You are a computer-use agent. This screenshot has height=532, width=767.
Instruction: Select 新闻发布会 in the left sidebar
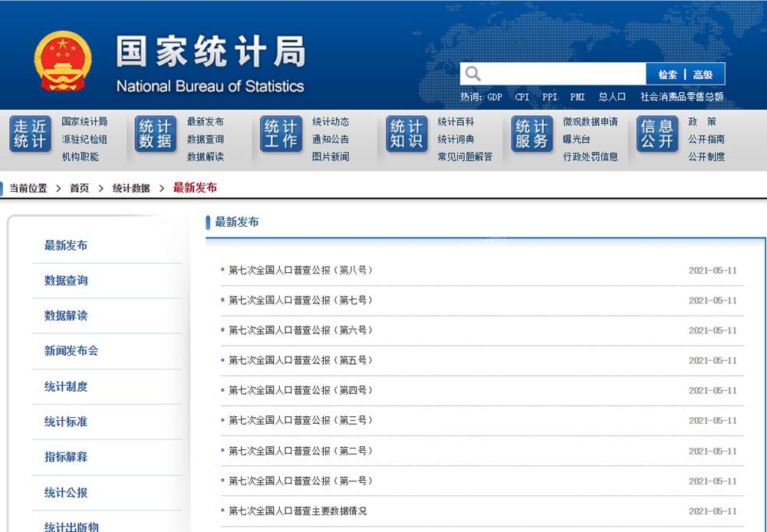pos(71,351)
